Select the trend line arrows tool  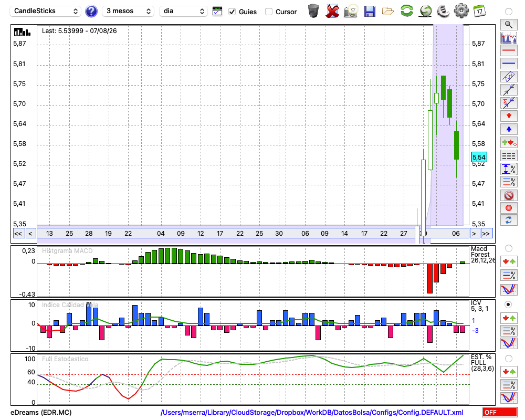coord(509,90)
